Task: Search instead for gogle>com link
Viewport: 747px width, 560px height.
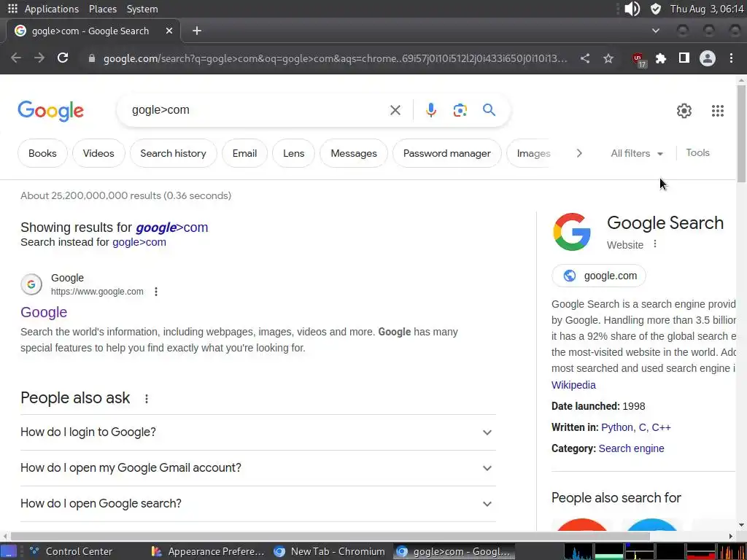Action: [x=139, y=242]
